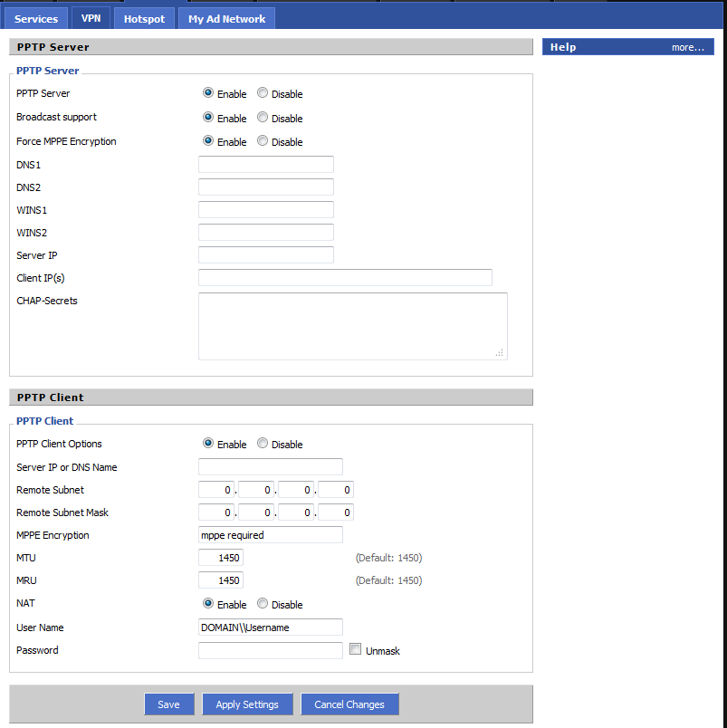Disable the PPTP Server
The height and width of the screenshot is (728, 727).
(262, 92)
